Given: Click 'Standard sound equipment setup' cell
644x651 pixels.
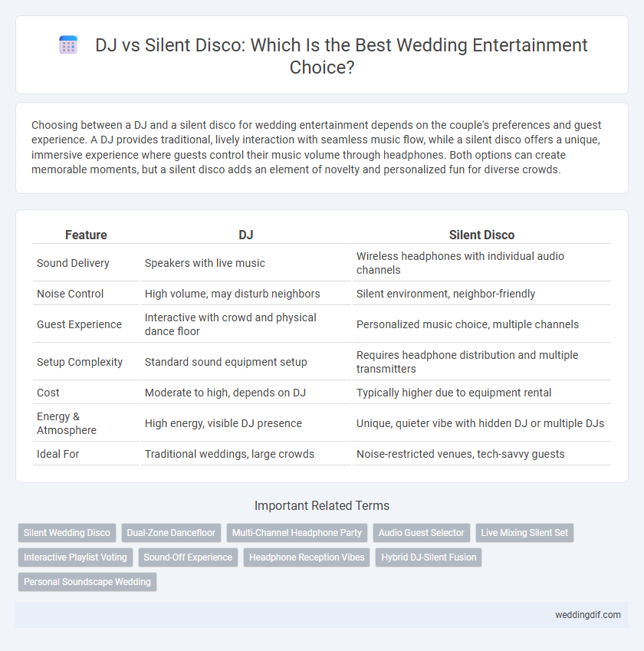Looking at the screenshot, I should pos(246,362).
